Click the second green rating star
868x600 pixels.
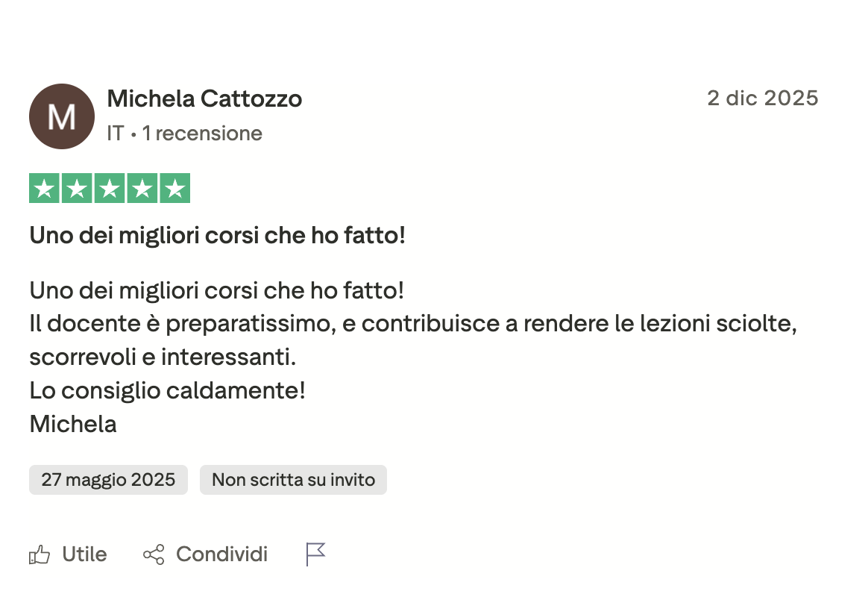(77, 189)
